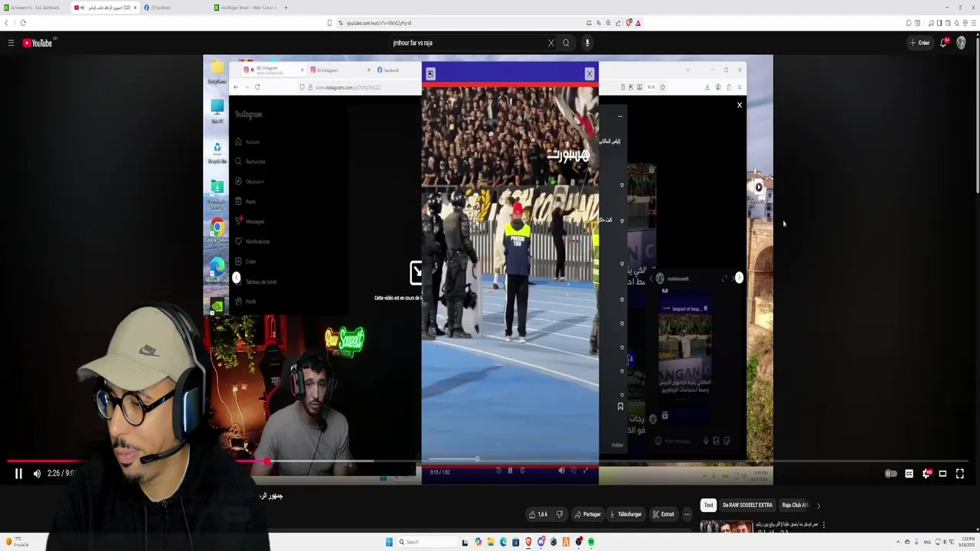Close the popup video overlay X

click(x=590, y=73)
